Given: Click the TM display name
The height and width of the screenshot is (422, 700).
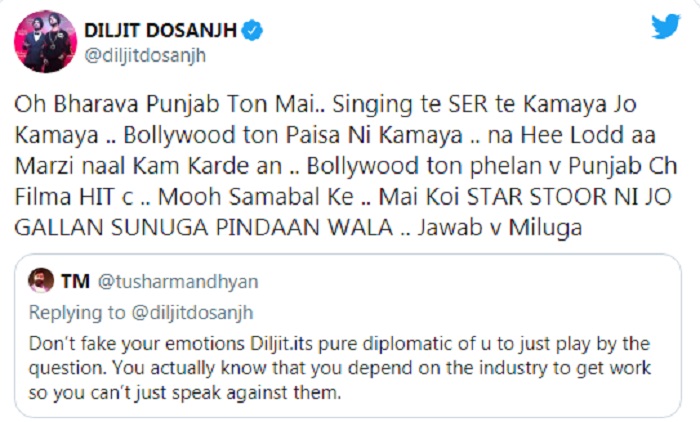Looking at the screenshot, I should tap(72, 281).
